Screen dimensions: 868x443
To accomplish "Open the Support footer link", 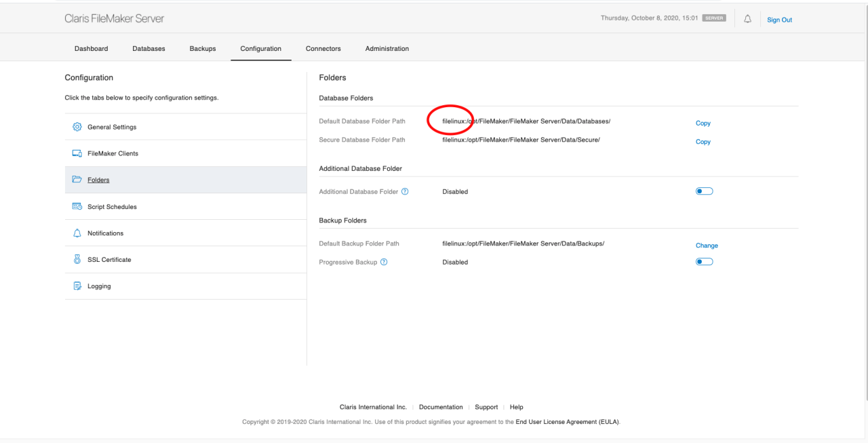I will (x=486, y=407).
